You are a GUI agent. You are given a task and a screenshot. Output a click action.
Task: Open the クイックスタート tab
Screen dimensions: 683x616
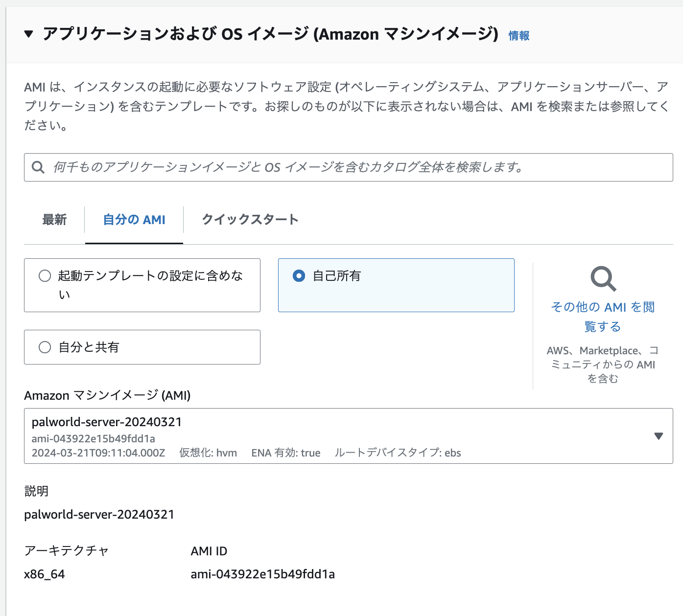pos(250,220)
